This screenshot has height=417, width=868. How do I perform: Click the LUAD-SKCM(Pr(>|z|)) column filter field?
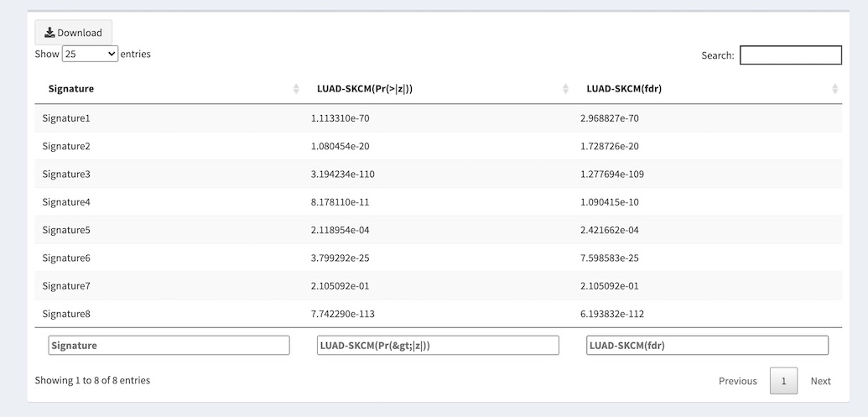(x=438, y=346)
